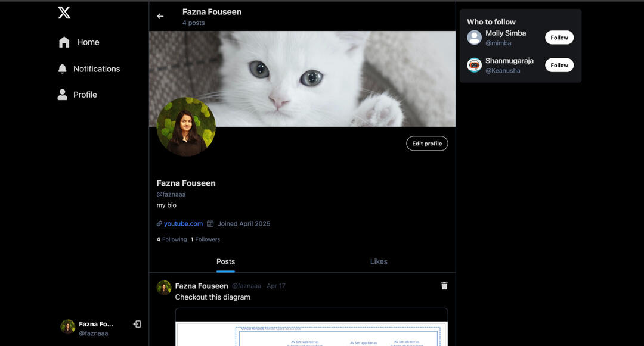Go back using the left arrow
The image size is (644, 346).
pyautogui.click(x=160, y=17)
